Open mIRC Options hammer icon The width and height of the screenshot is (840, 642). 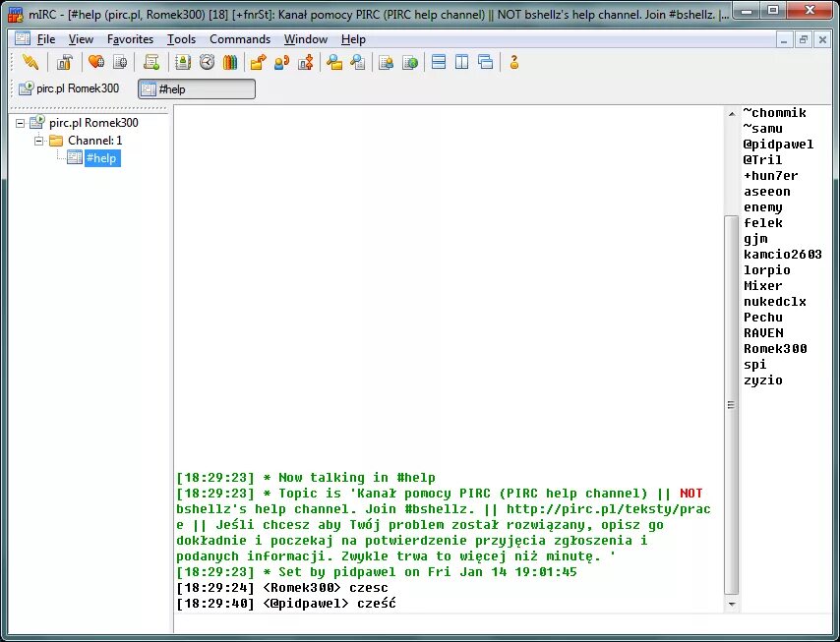[65, 63]
